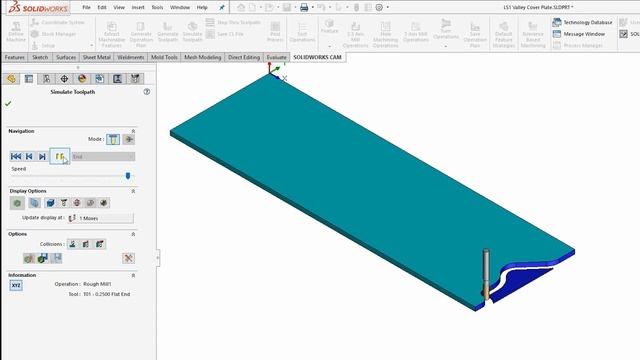This screenshot has width=640, height=360.
Task: Open the Window menu
Action: [180, 7]
